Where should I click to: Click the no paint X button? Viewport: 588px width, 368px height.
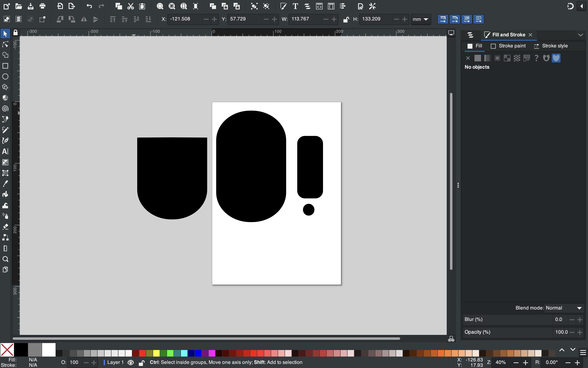(x=468, y=58)
